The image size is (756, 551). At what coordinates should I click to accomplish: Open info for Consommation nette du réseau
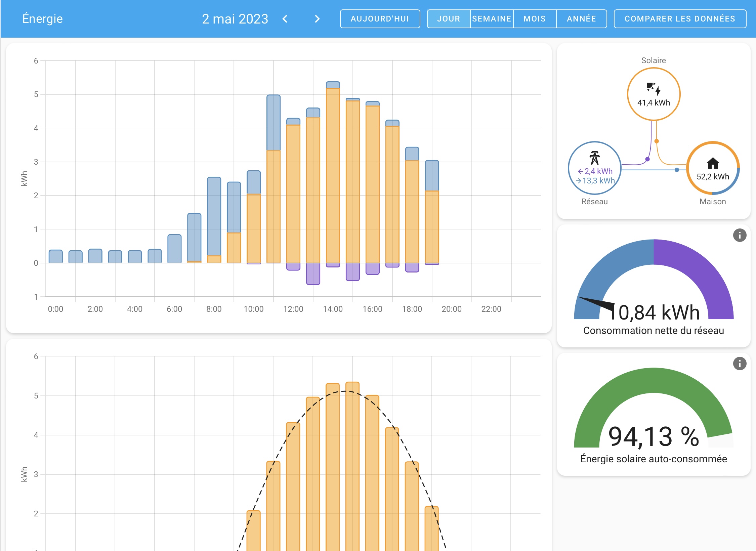[x=740, y=235]
